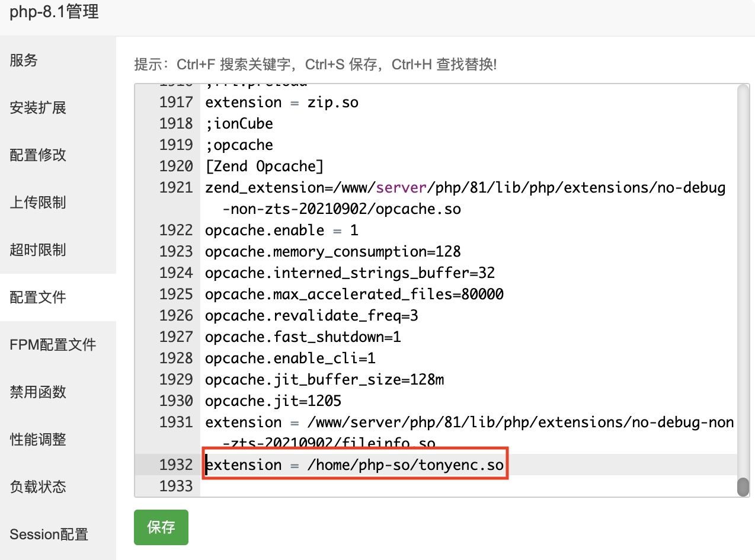View the 负载状态 page
The width and height of the screenshot is (755, 560).
coord(38,487)
